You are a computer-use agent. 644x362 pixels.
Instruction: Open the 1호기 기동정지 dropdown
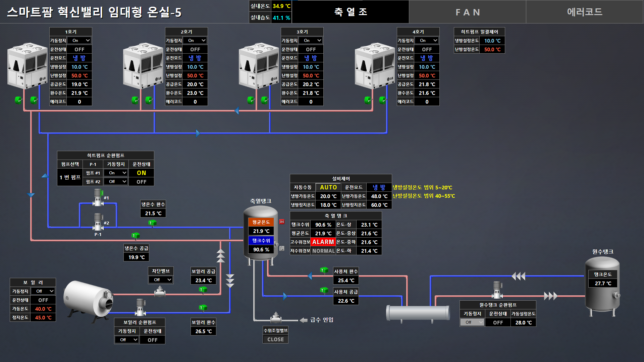pos(79,41)
